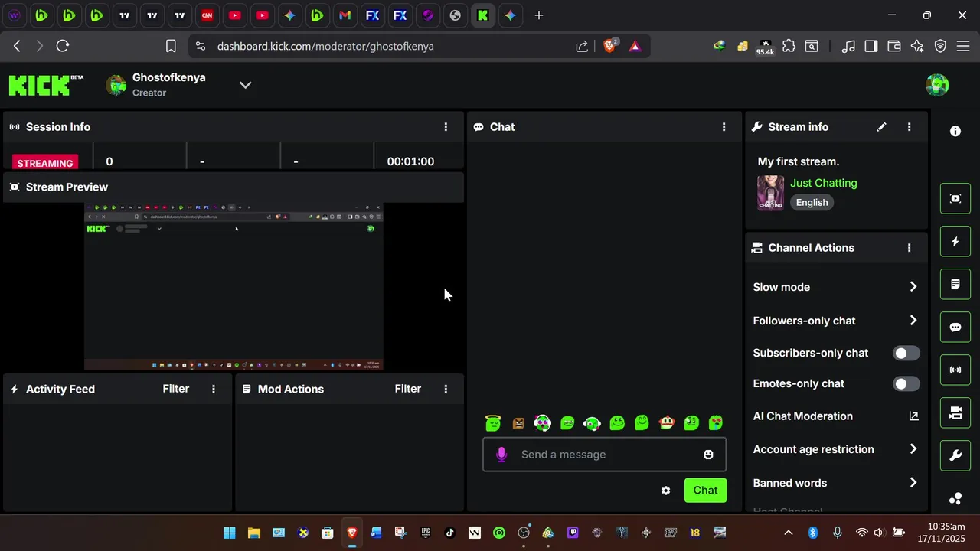
Task: Open Mod Actions Filter
Action: pos(408,389)
